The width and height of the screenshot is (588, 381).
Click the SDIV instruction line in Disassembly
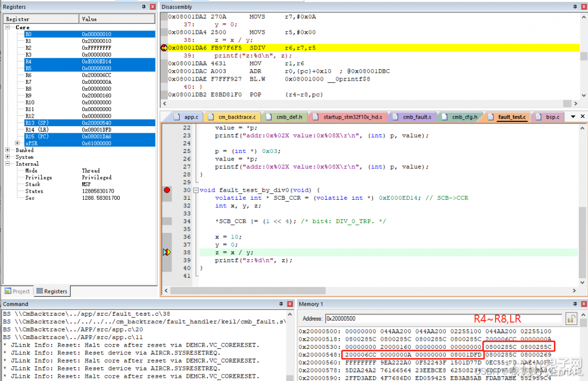[373, 48]
